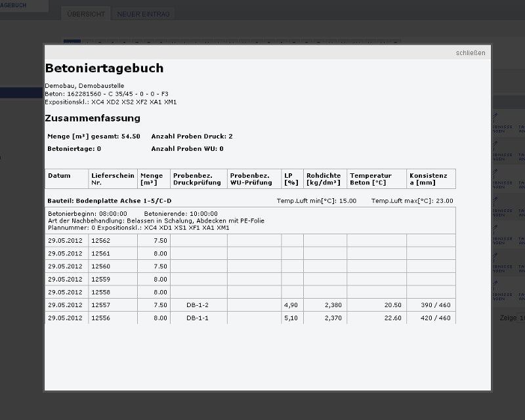Click 'Anzahl Proben Druck: 2' text
Screen dimensions: 525x420
tap(192, 136)
